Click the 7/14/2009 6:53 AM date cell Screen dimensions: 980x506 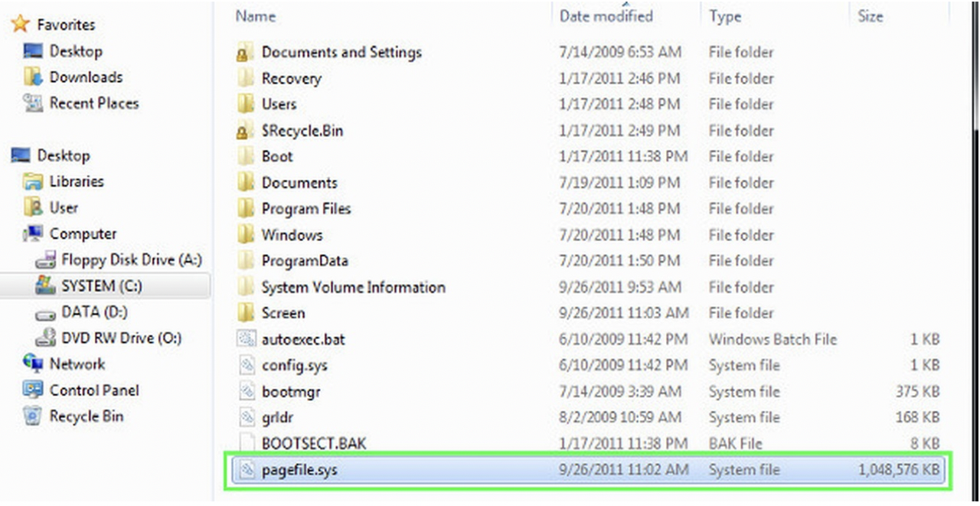point(619,53)
